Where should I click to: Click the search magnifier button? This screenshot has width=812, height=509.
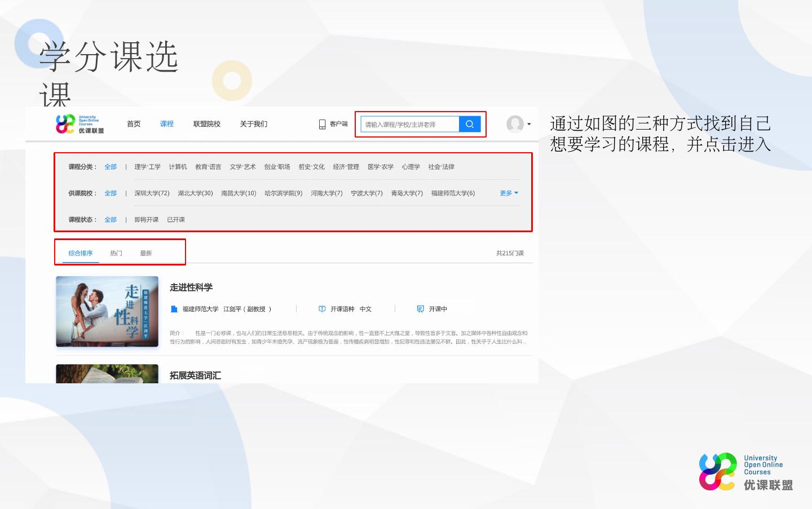[470, 124]
